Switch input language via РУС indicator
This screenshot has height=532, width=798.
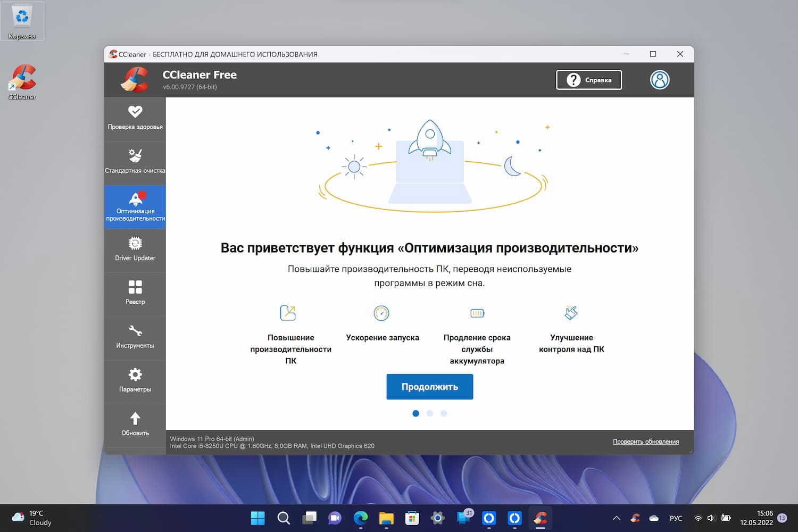coord(676,518)
